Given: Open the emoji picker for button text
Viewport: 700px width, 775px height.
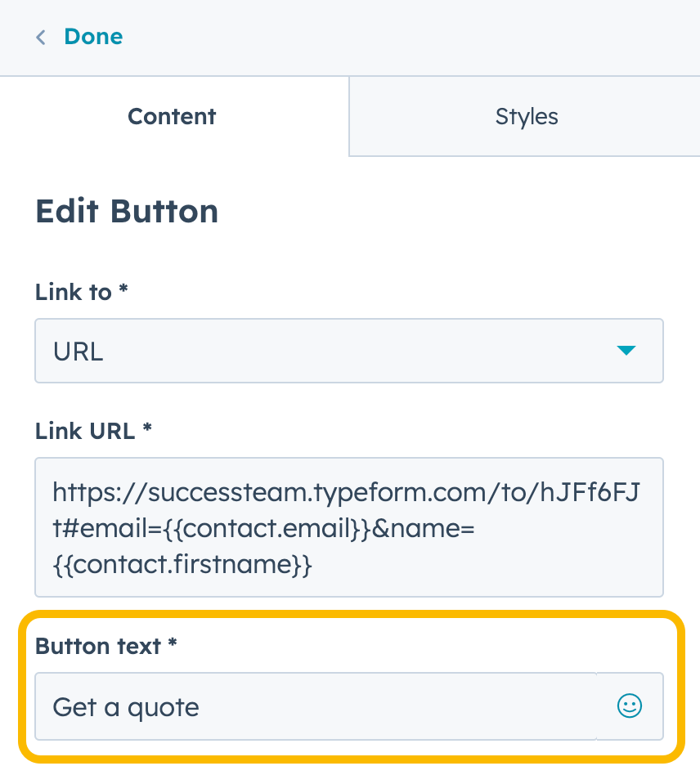Looking at the screenshot, I should pyautogui.click(x=629, y=706).
